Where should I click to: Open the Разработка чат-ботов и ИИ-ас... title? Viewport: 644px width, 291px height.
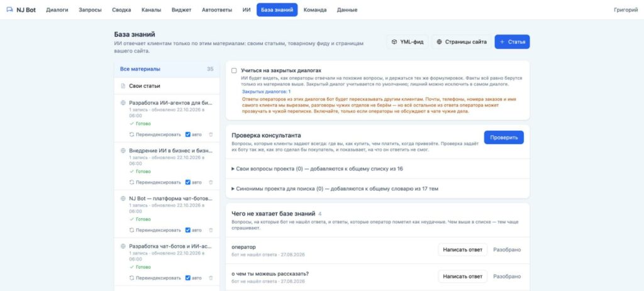coord(171,246)
